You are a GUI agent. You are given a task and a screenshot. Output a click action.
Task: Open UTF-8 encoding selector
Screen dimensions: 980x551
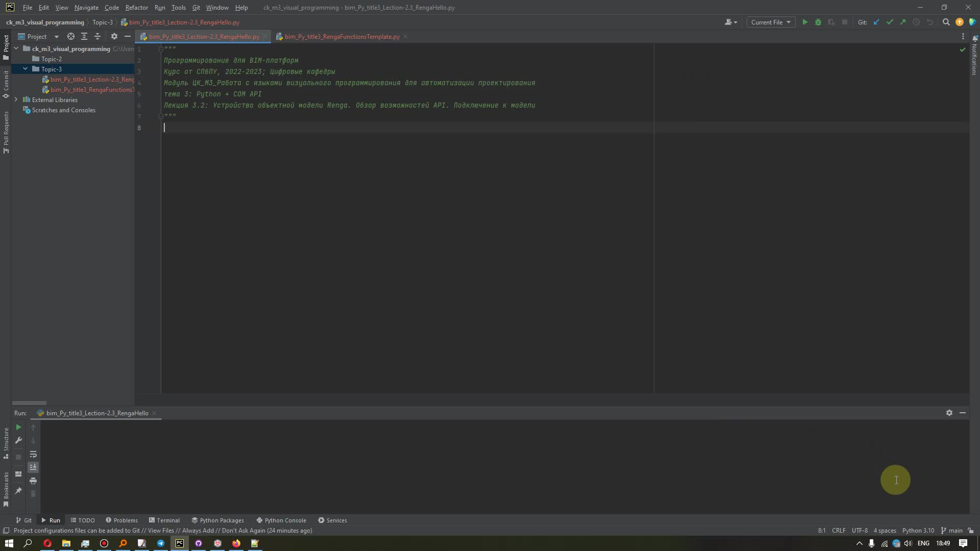tap(860, 531)
